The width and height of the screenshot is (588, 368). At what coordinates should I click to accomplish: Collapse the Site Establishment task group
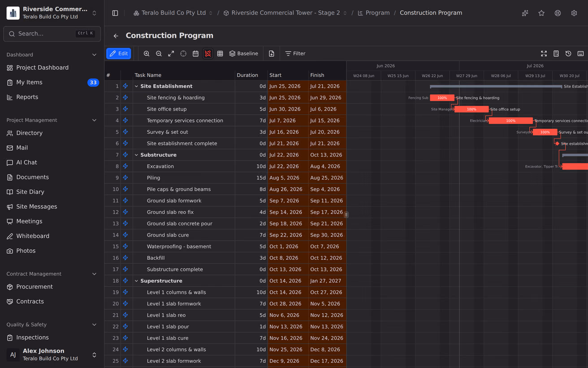pyautogui.click(x=136, y=86)
